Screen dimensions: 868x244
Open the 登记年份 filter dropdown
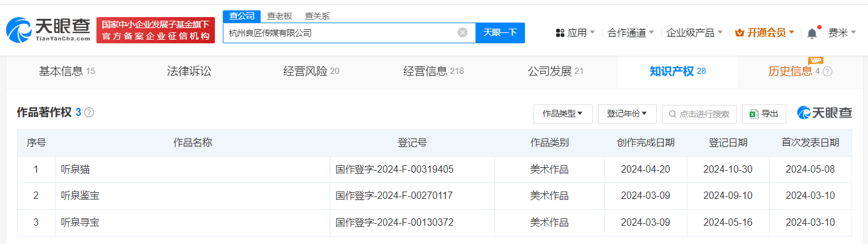[x=627, y=114]
